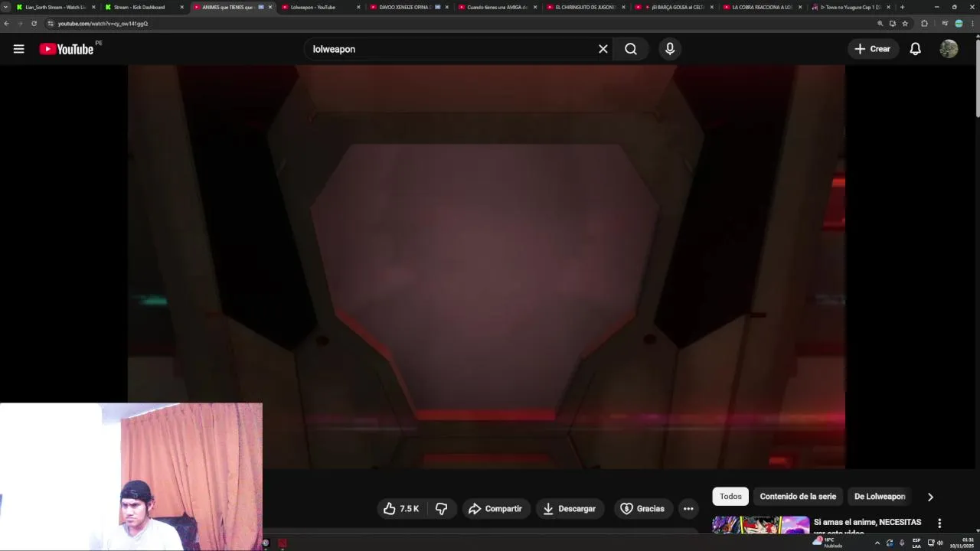The height and width of the screenshot is (551, 980).
Task: Reload the page with the refresh icon
Action: (x=34, y=24)
